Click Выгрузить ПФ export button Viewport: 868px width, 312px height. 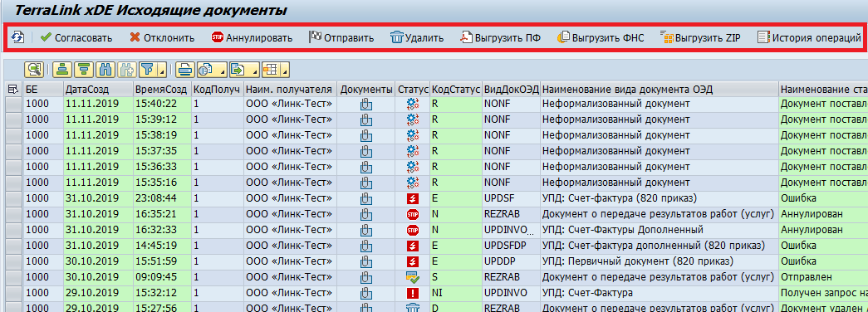500,37
